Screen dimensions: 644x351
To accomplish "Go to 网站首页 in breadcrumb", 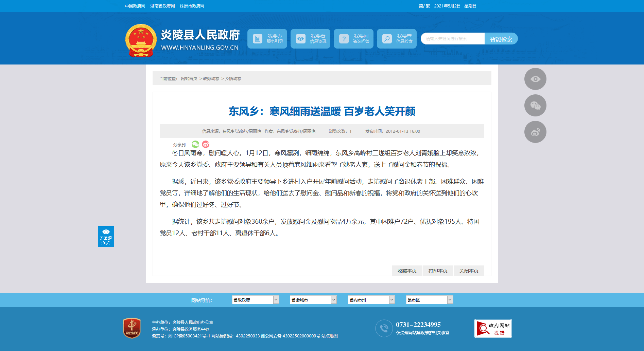I will (189, 79).
